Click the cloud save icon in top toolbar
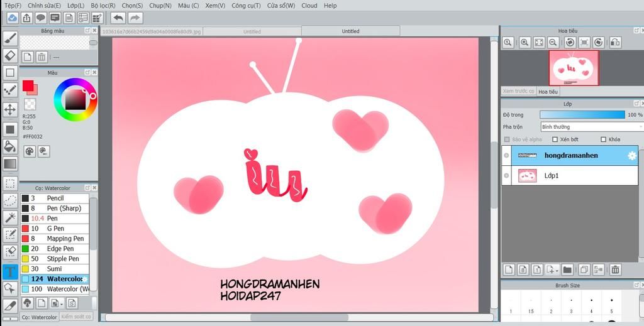 tap(13, 18)
